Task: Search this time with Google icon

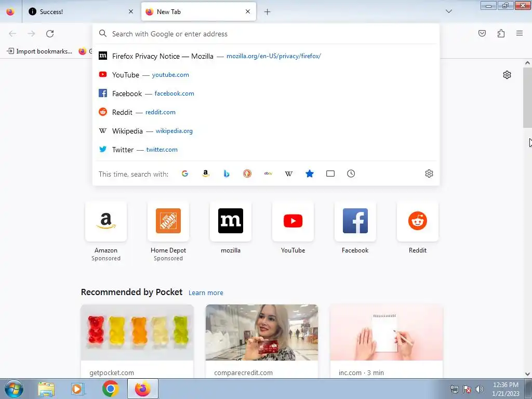Action: (185, 174)
